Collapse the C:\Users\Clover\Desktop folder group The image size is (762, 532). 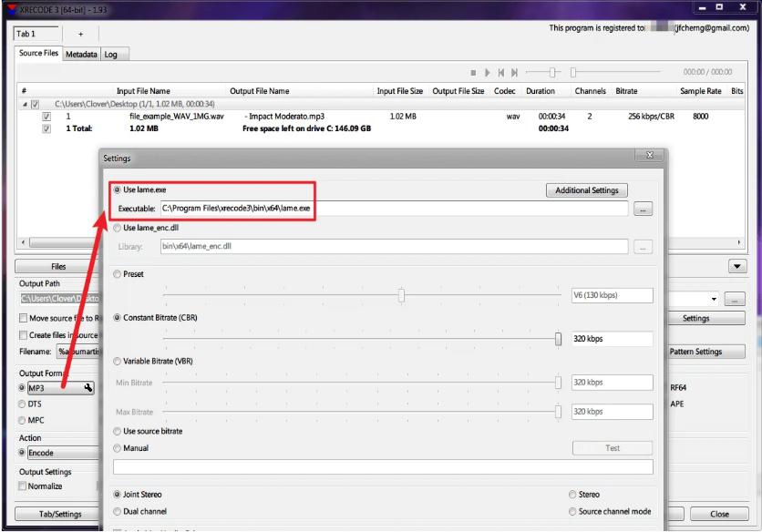25,105
